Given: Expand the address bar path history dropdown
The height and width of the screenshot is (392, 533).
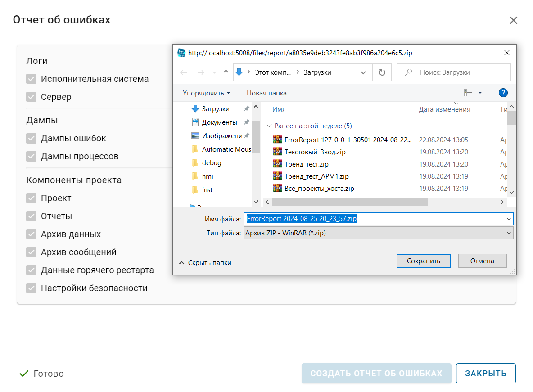Looking at the screenshot, I should tap(363, 72).
